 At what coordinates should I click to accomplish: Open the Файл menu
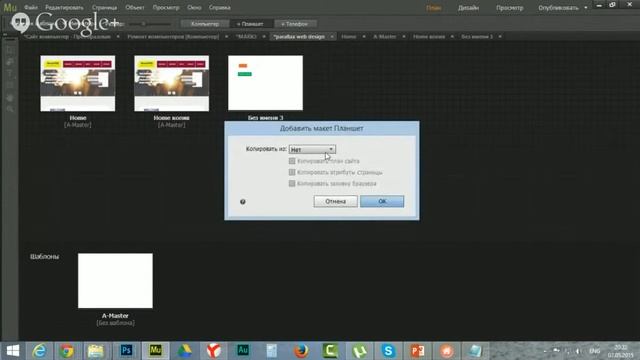tap(31, 7)
